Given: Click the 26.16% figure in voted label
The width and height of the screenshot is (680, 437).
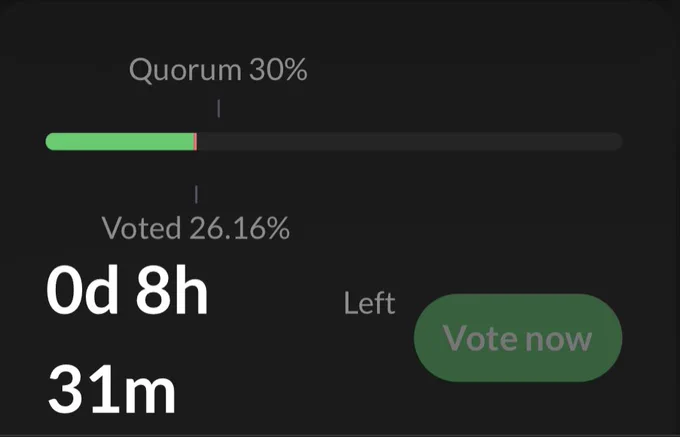Looking at the screenshot, I should click(x=240, y=228).
